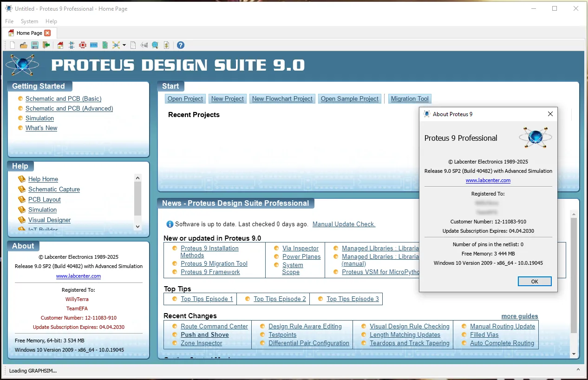Click Help panel scrollbar down arrow
The width and height of the screenshot is (588, 380).
(x=137, y=226)
